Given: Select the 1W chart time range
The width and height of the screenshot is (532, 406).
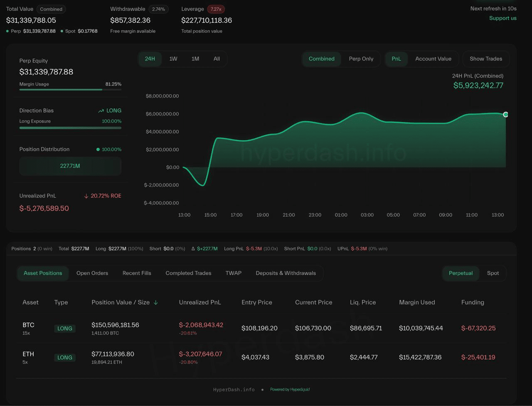Looking at the screenshot, I should [173, 59].
